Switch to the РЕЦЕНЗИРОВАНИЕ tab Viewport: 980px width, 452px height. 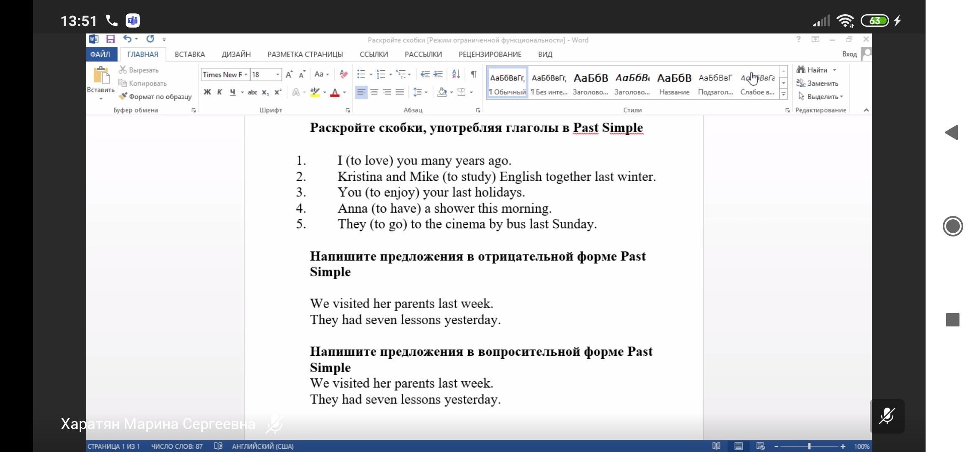point(490,54)
